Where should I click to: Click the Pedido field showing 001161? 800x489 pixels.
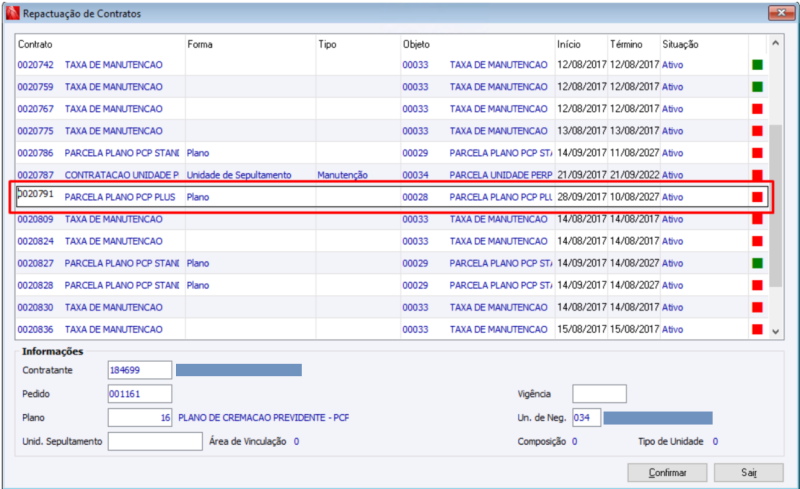139,394
